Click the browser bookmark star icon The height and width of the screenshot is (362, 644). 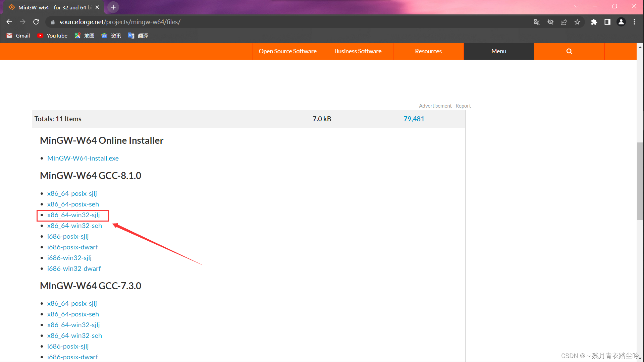click(579, 22)
